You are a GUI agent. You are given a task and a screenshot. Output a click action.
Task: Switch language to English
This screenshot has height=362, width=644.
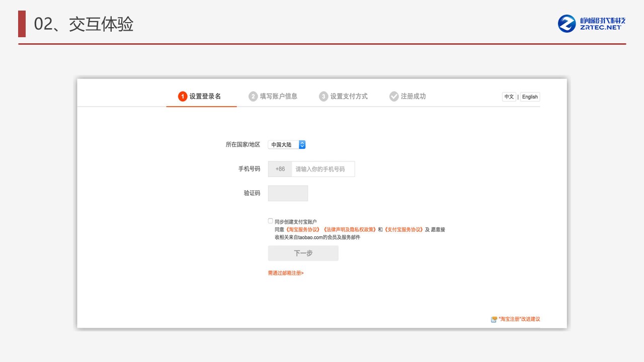pos(530,97)
